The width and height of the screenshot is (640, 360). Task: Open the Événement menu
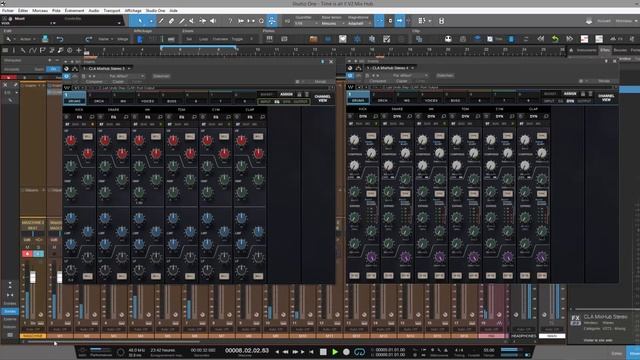[x=75, y=11]
